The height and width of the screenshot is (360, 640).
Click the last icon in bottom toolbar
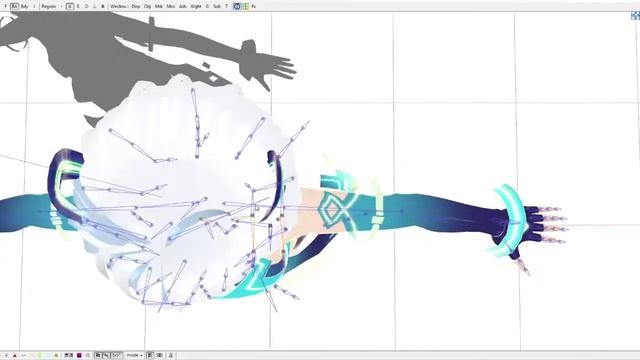(171, 356)
